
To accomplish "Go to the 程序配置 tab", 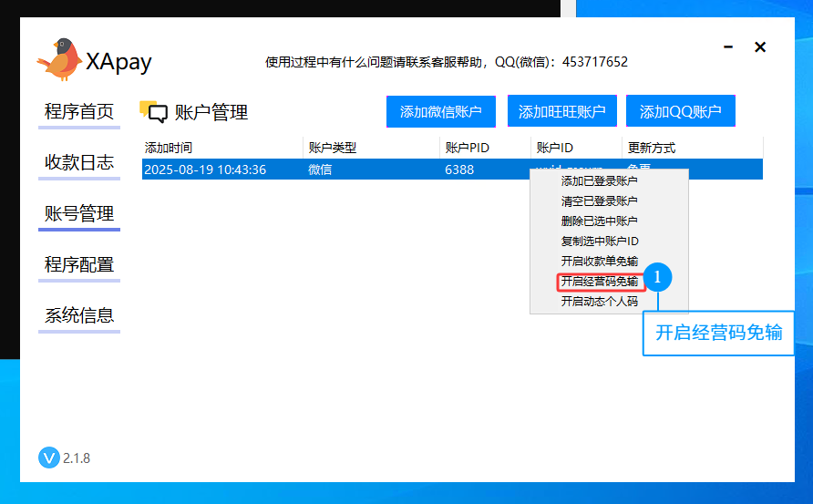I will click(79, 265).
